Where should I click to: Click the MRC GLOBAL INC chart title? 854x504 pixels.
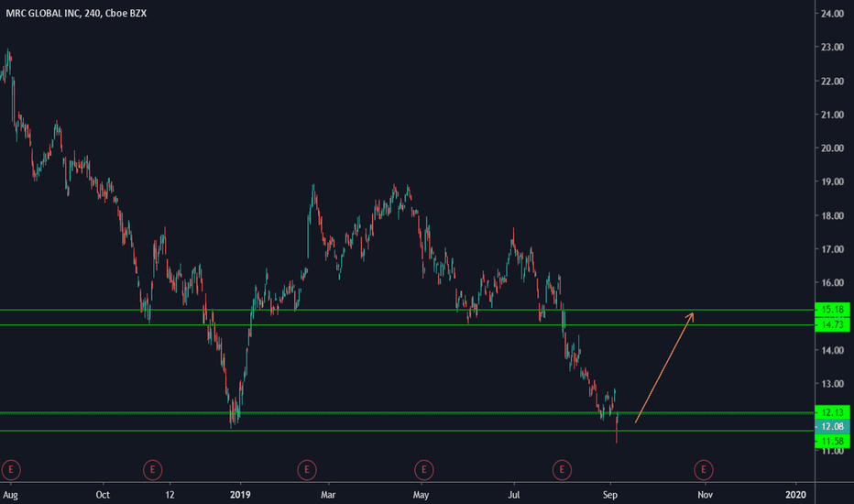click(x=76, y=13)
